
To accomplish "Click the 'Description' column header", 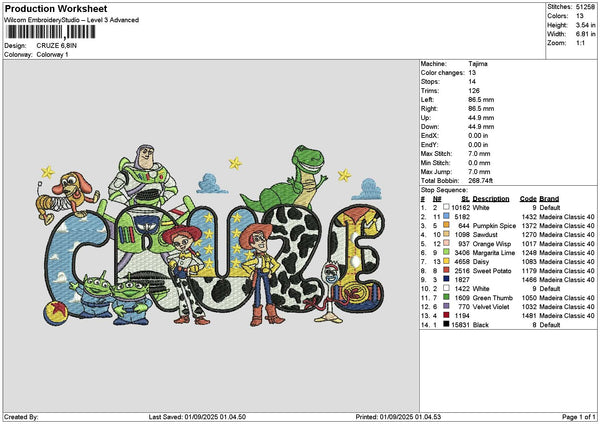I will point(491,199).
